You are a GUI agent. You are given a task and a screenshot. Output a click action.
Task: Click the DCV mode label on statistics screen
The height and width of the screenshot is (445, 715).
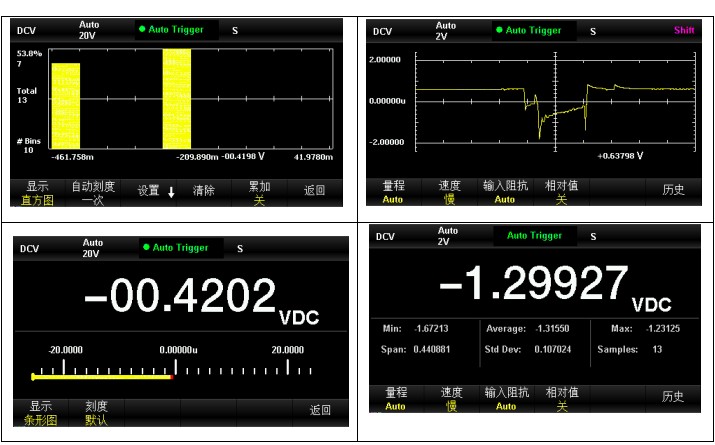click(386, 237)
